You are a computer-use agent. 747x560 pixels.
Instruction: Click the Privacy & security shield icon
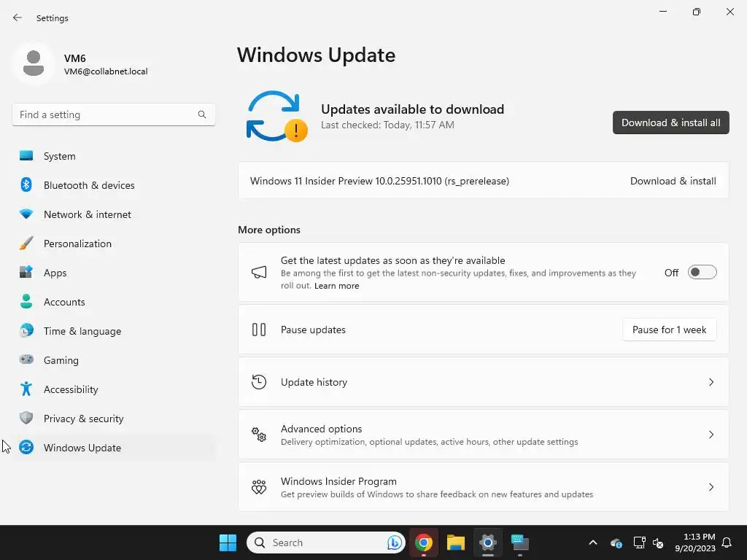click(x=26, y=418)
